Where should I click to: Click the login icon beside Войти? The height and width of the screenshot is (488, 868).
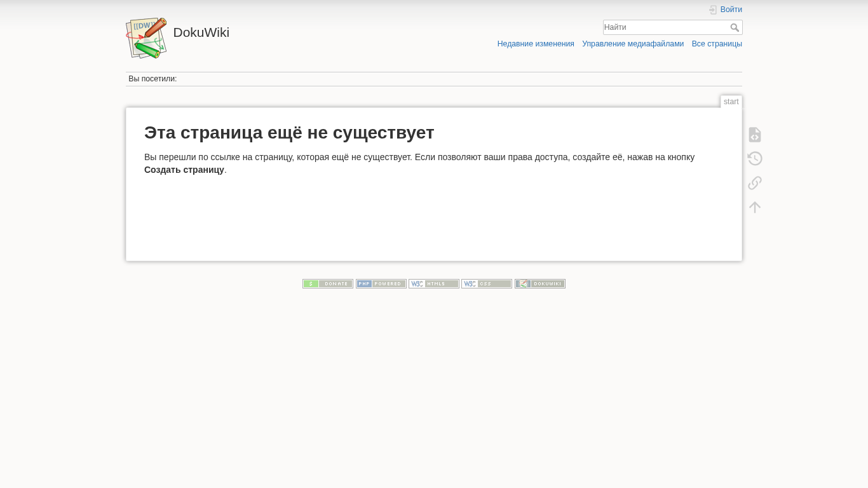713,10
